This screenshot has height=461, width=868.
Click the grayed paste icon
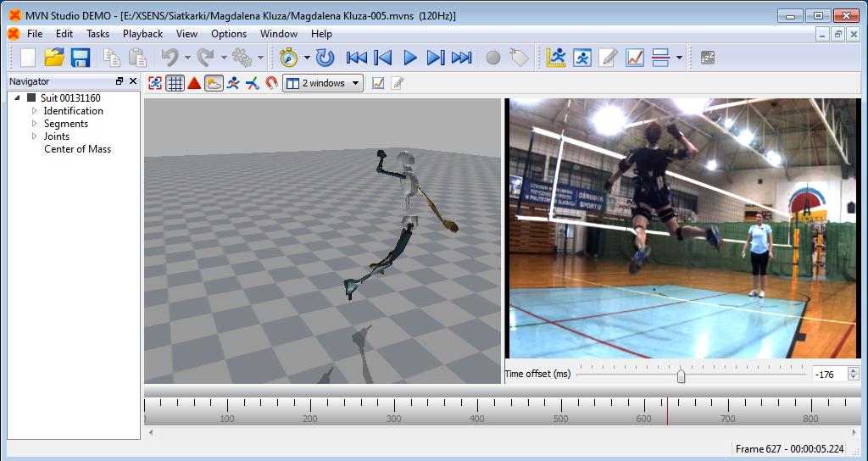pyautogui.click(x=137, y=57)
